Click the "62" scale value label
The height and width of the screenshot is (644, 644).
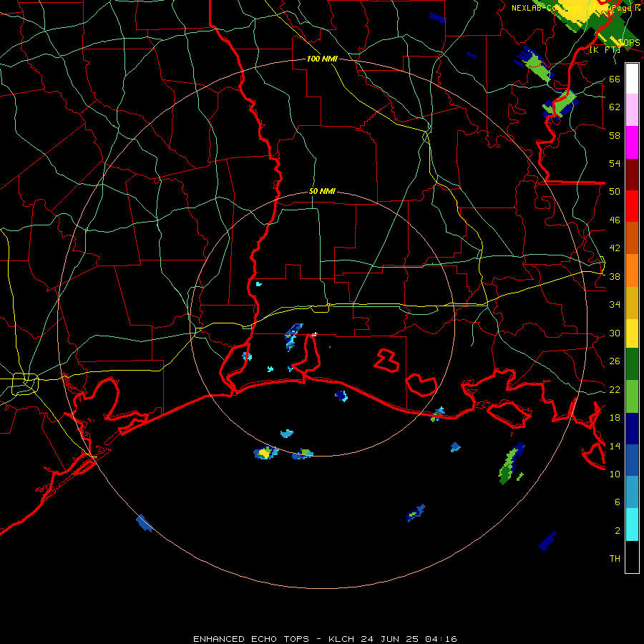pyautogui.click(x=615, y=107)
